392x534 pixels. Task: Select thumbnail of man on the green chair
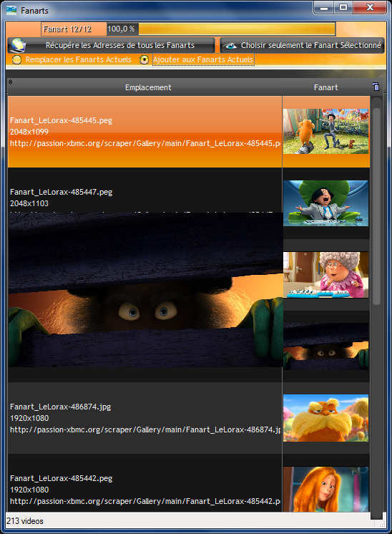325,203
